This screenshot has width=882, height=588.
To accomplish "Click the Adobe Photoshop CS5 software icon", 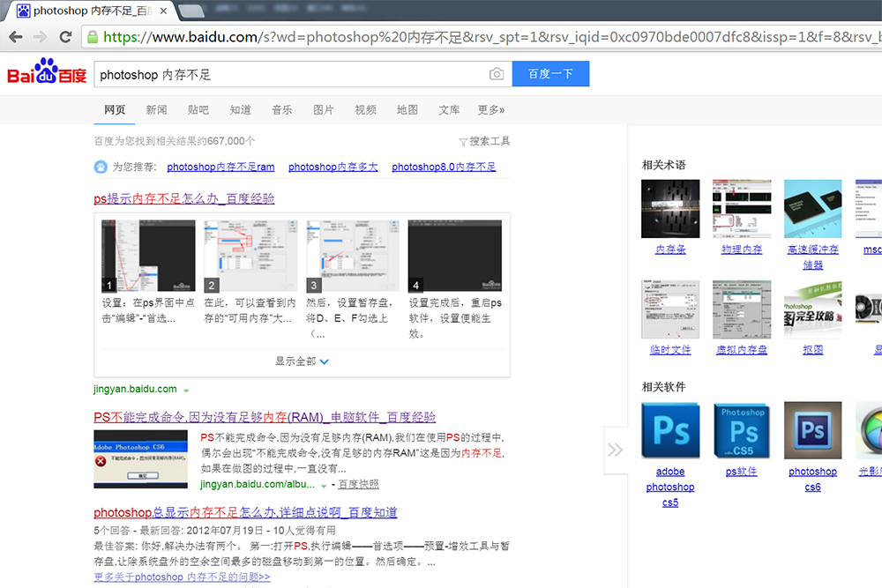I will click(670, 431).
